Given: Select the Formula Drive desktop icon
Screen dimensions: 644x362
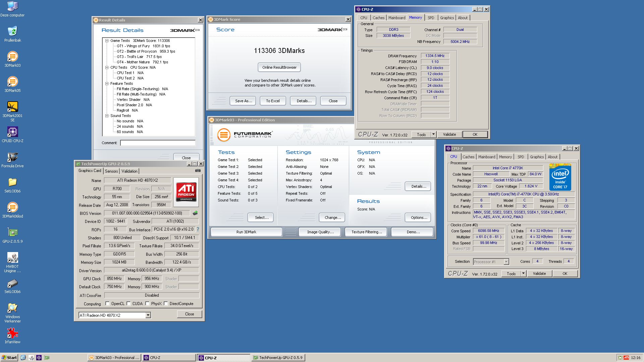Looking at the screenshot, I should click(12, 160).
